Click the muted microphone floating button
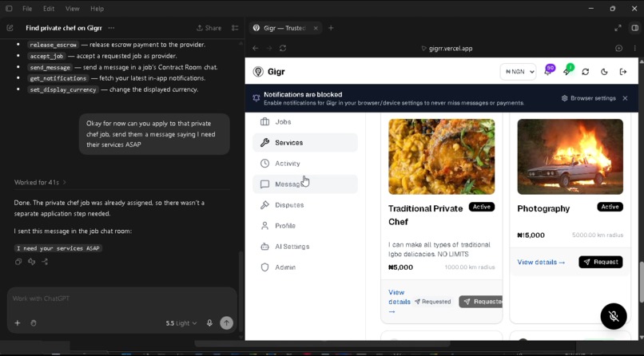Image resolution: width=644 pixels, height=356 pixels. click(614, 316)
